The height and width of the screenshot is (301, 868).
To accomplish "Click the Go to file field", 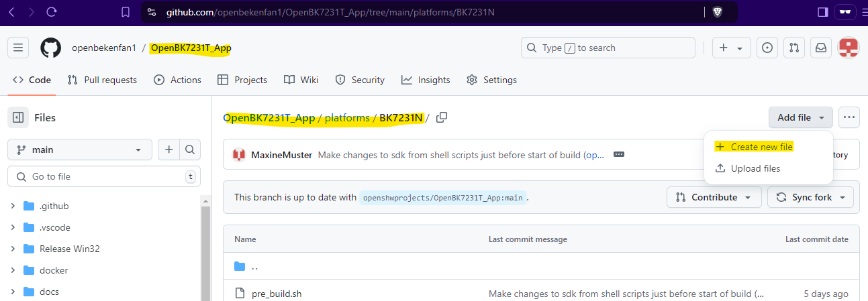I will (104, 176).
